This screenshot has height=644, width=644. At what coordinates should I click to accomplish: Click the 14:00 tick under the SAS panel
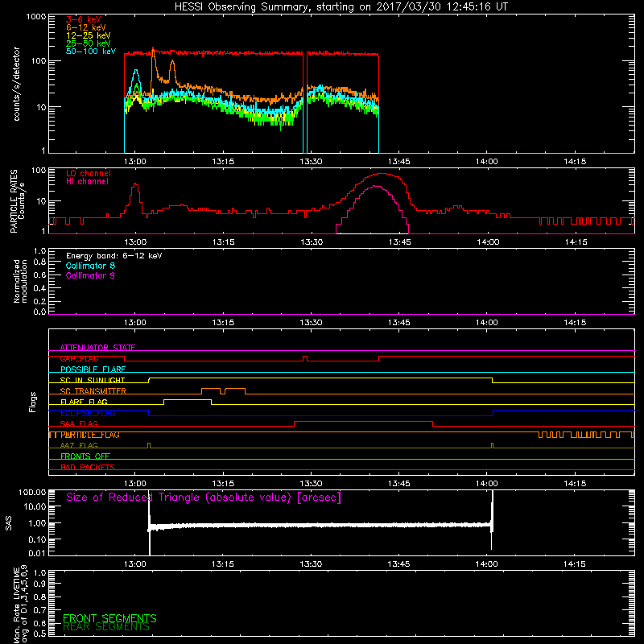487,564
